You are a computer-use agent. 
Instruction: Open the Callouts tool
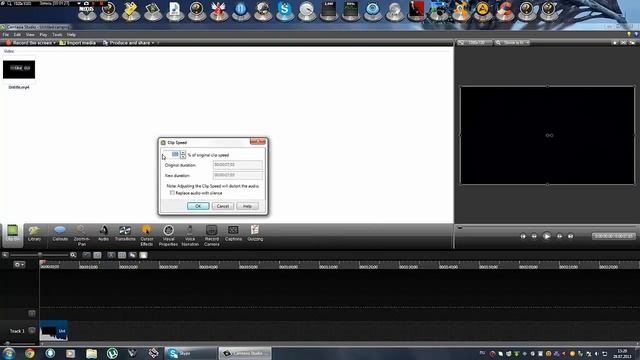pos(60,234)
